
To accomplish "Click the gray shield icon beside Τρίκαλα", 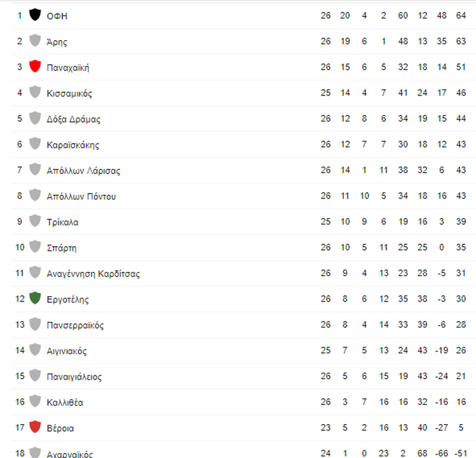I will 35,221.
